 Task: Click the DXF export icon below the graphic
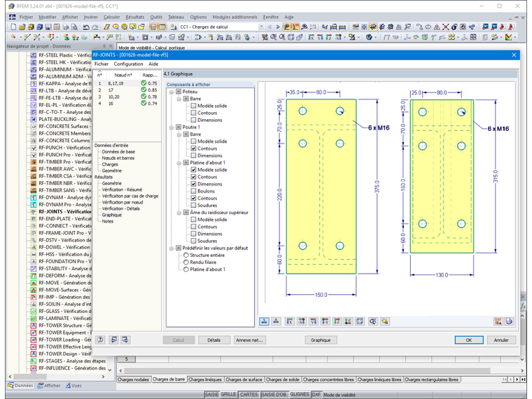coord(498,321)
